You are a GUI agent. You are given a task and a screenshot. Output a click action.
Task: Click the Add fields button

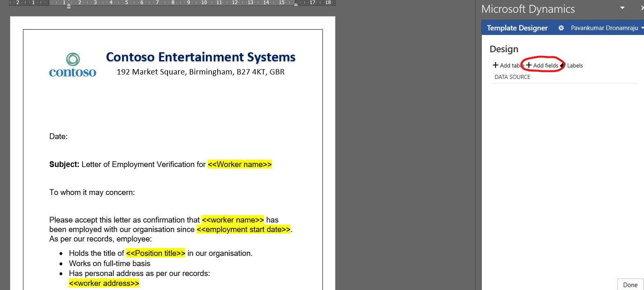pyautogui.click(x=542, y=65)
